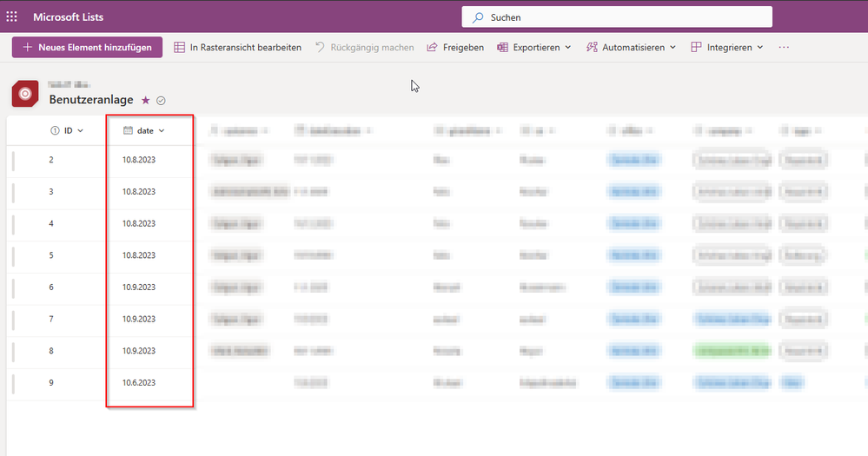Click Rückgängig machen undo command
Viewport: 868px width, 456px height.
(364, 48)
